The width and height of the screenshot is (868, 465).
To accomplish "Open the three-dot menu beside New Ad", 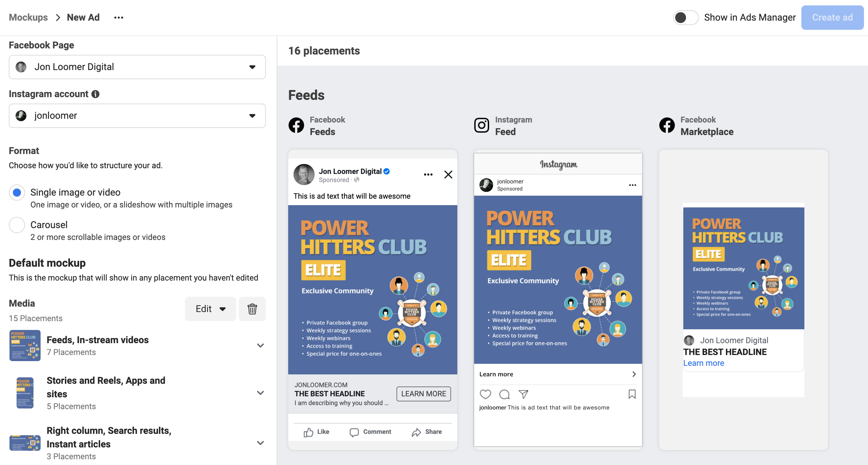I will click(119, 18).
